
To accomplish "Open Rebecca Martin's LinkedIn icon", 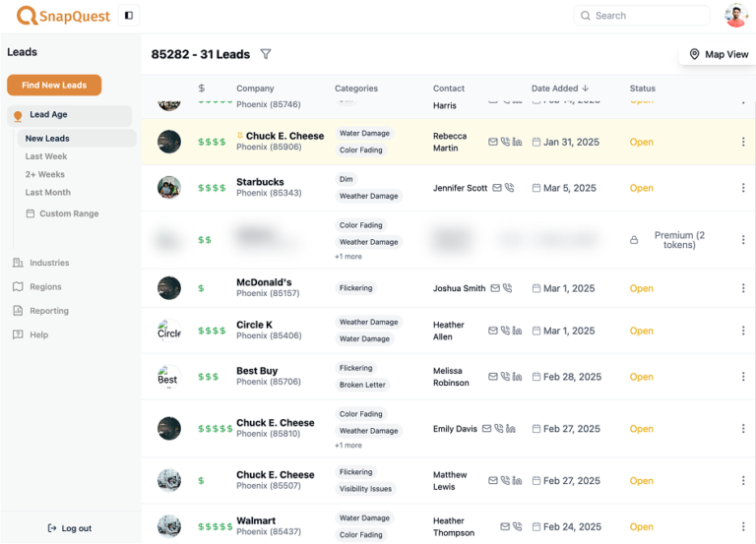I will (517, 142).
